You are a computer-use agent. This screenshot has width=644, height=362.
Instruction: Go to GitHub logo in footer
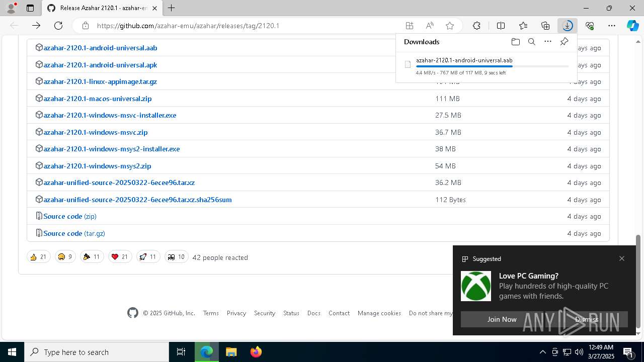point(133,313)
